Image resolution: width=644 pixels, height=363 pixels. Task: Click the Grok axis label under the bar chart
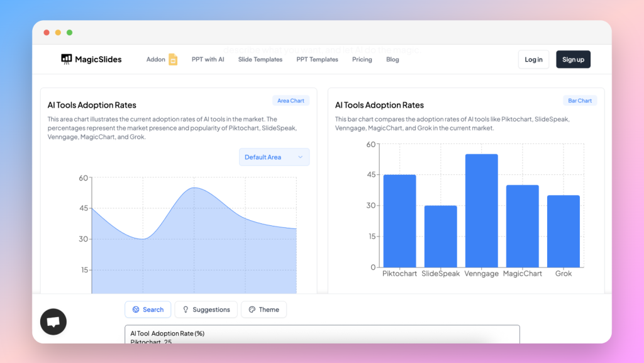pos(563,274)
